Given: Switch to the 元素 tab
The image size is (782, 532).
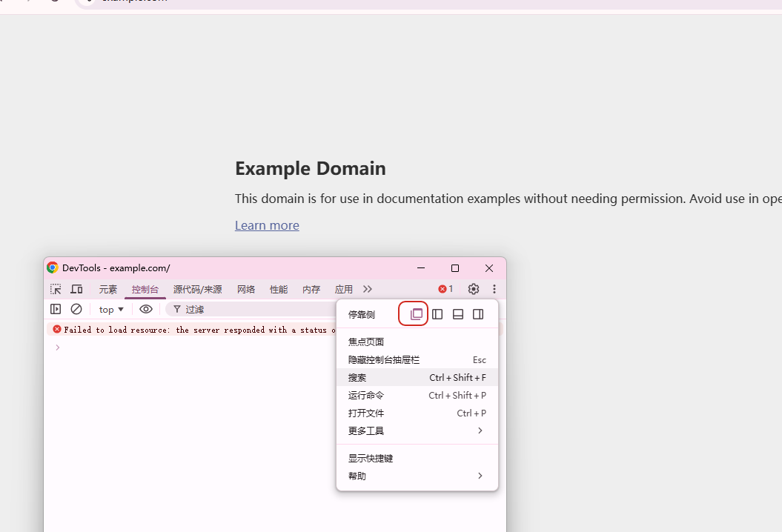Looking at the screenshot, I should click(x=107, y=289).
